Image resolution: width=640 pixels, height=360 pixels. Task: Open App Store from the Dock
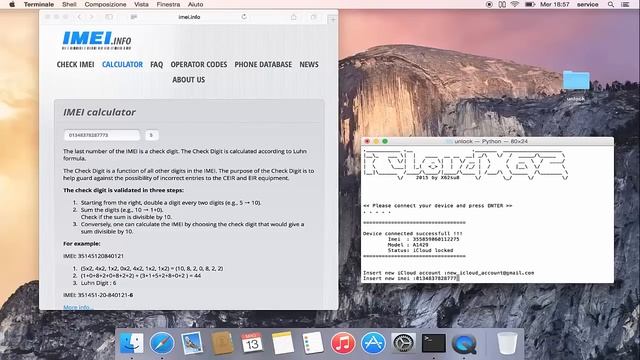pos(373,343)
